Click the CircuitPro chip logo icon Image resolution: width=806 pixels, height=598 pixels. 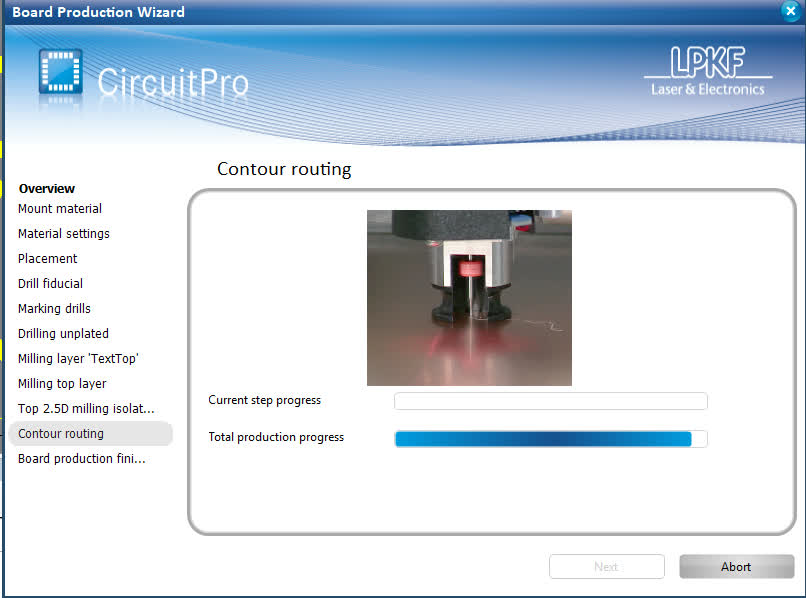[x=61, y=71]
